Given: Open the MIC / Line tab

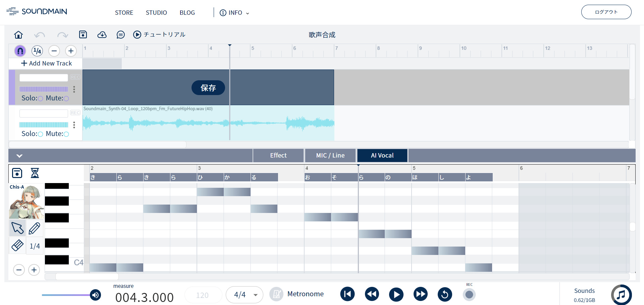Looking at the screenshot, I should click(x=330, y=156).
